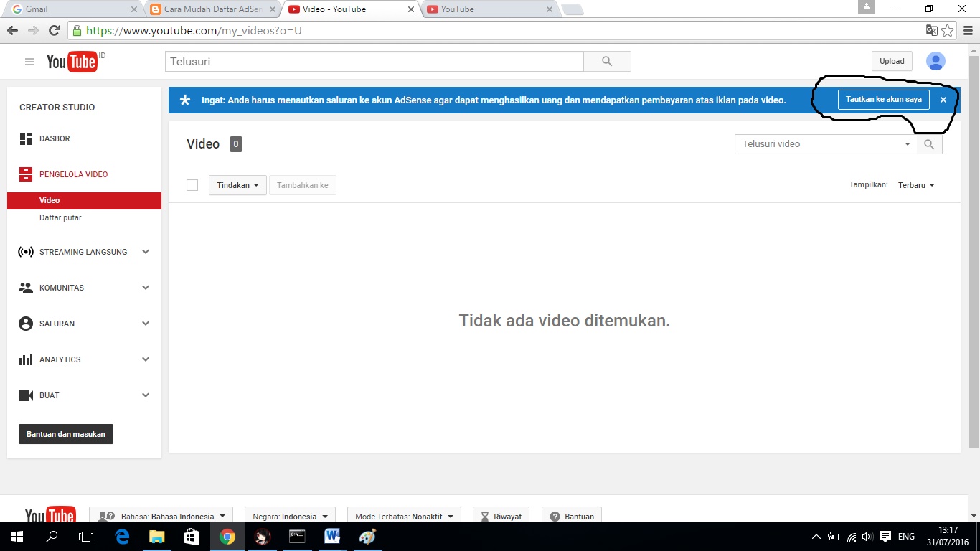980x551 pixels.
Task: Open the Terbaru sort dropdown
Action: (x=916, y=185)
